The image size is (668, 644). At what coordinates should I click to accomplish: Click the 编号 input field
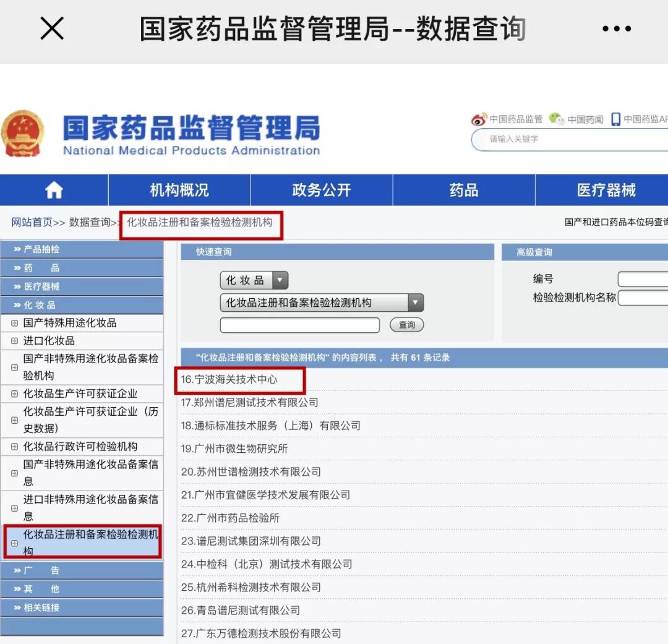click(643, 280)
